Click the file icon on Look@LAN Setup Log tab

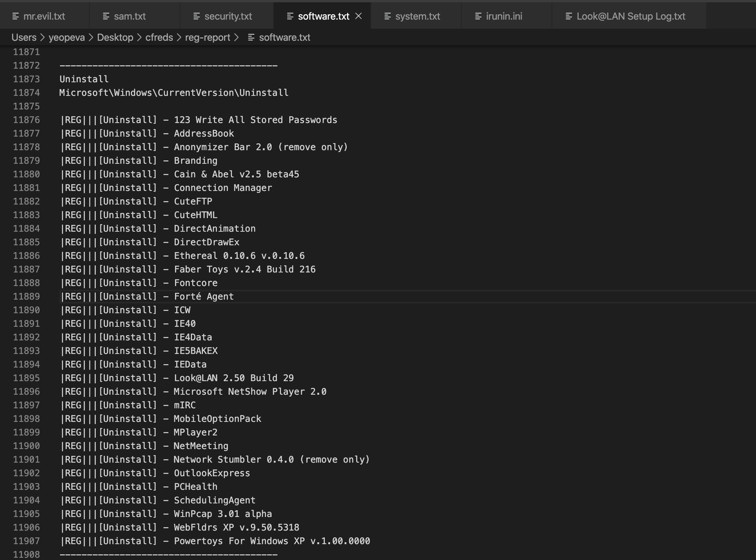(569, 16)
